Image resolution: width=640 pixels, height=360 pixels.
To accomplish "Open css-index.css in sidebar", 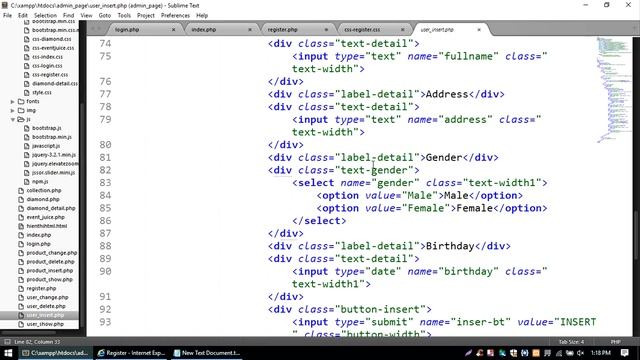I will pos(47,57).
